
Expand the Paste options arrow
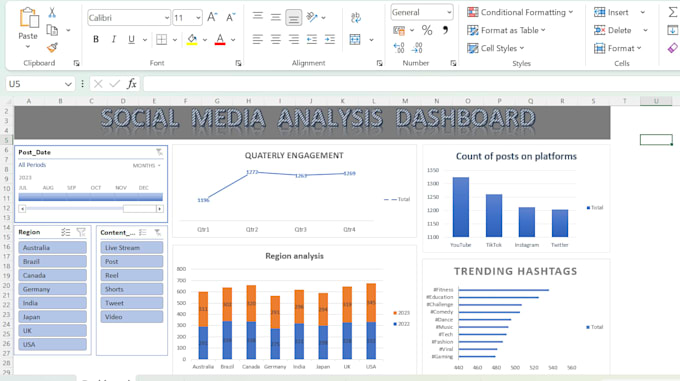click(28, 46)
